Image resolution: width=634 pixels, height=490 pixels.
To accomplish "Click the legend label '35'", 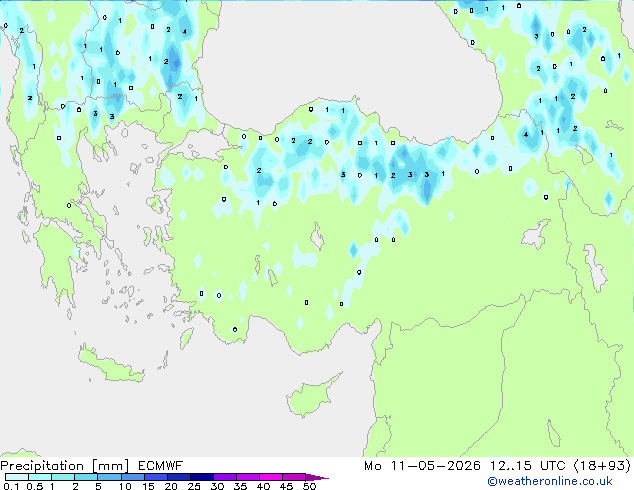I will 240,486.
